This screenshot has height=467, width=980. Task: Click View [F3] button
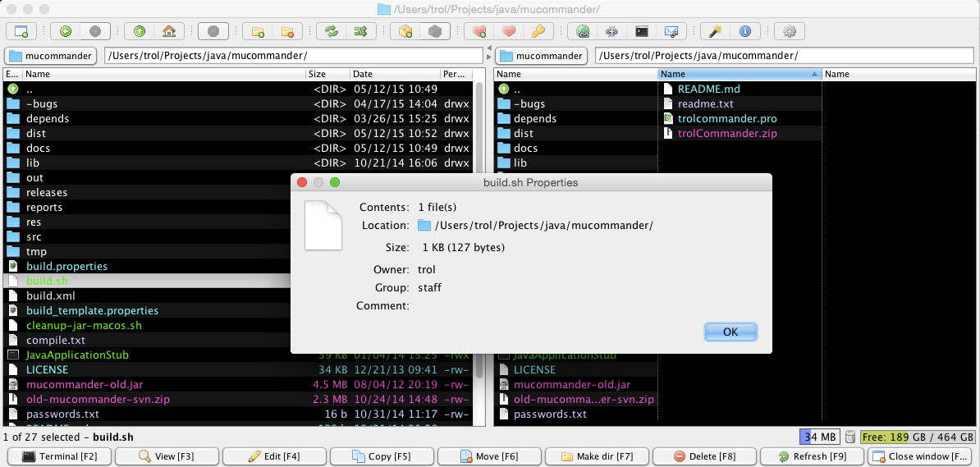click(166, 456)
